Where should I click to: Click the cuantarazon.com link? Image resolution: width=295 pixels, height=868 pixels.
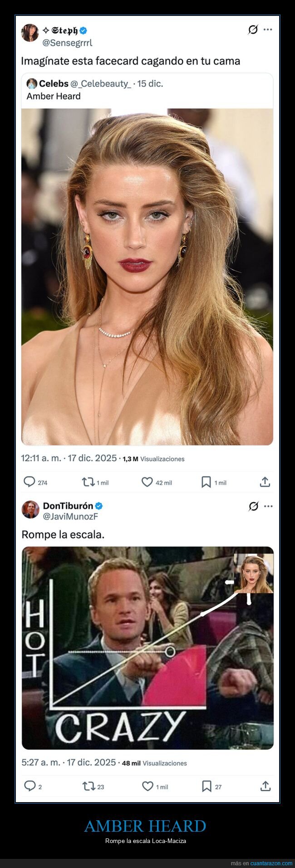pyautogui.click(x=271, y=863)
